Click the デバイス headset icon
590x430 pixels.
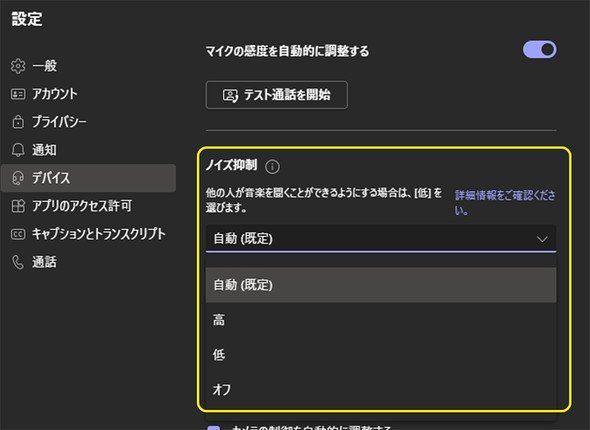18,178
